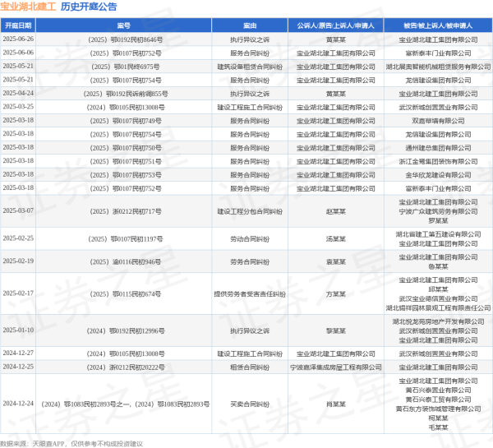The width and height of the screenshot is (493, 448).
Task: Click the 鄂1083民初2893号之一 case number cell
Action: coord(125,404)
